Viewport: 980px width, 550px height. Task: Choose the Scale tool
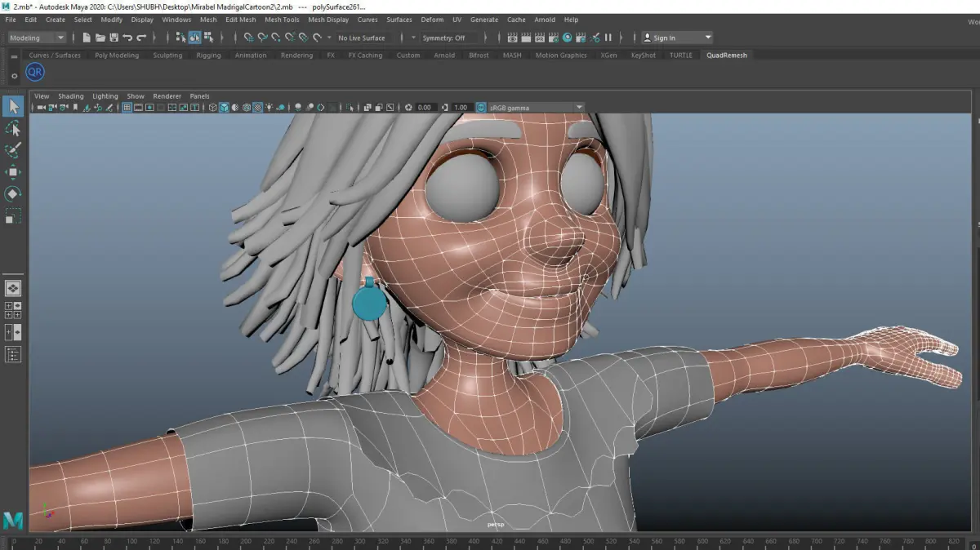(13, 216)
